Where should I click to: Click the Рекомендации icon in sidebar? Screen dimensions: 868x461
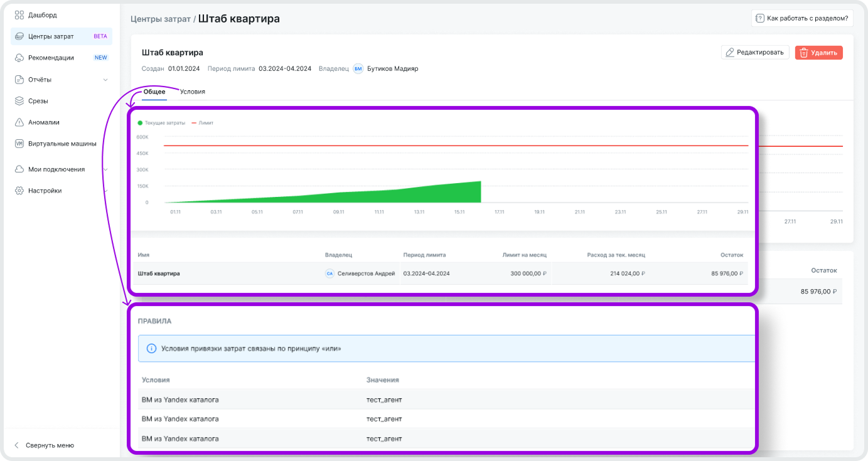point(19,58)
